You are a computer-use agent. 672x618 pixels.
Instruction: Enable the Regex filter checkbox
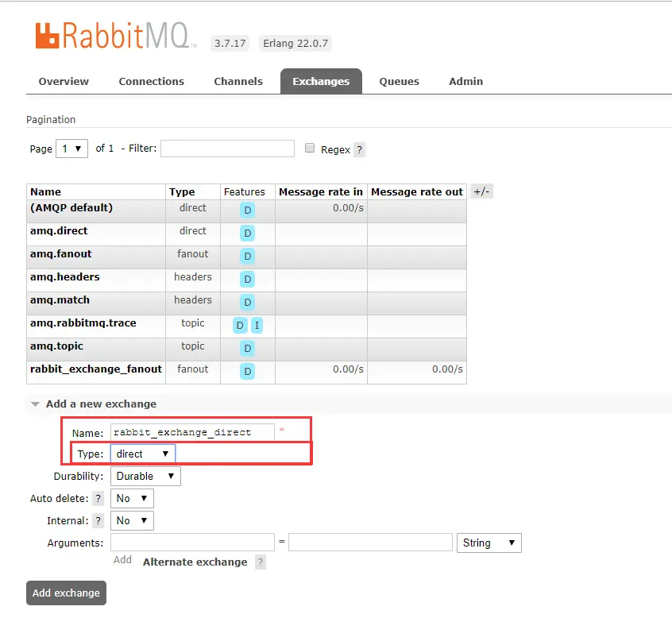(x=310, y=149)
